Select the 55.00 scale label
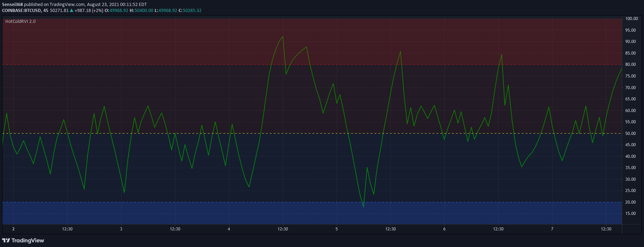Screen dimensions: 644x247 (631, 122)
